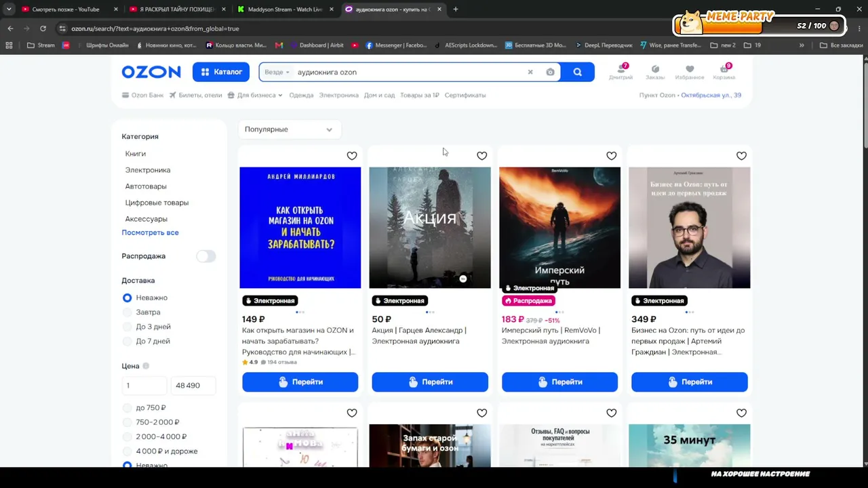Open the Заказы orders icon
Viewport: 868px width, 488px height.
[x=655, y=72]
